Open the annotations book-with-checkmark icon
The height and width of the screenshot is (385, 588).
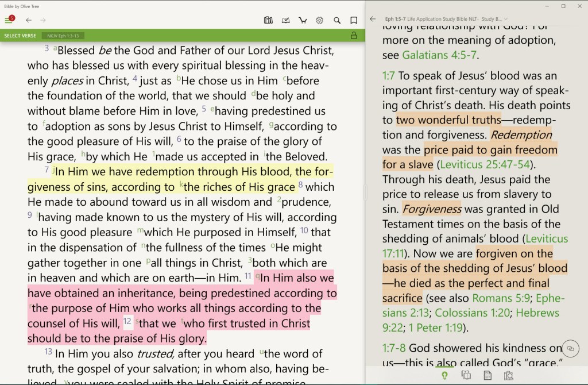click(x=285, y=20)
